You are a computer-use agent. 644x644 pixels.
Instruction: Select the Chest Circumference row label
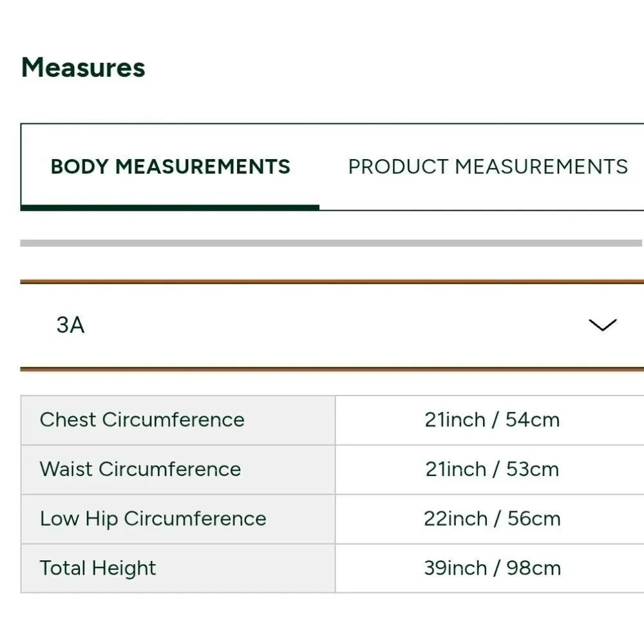point(142,420)
